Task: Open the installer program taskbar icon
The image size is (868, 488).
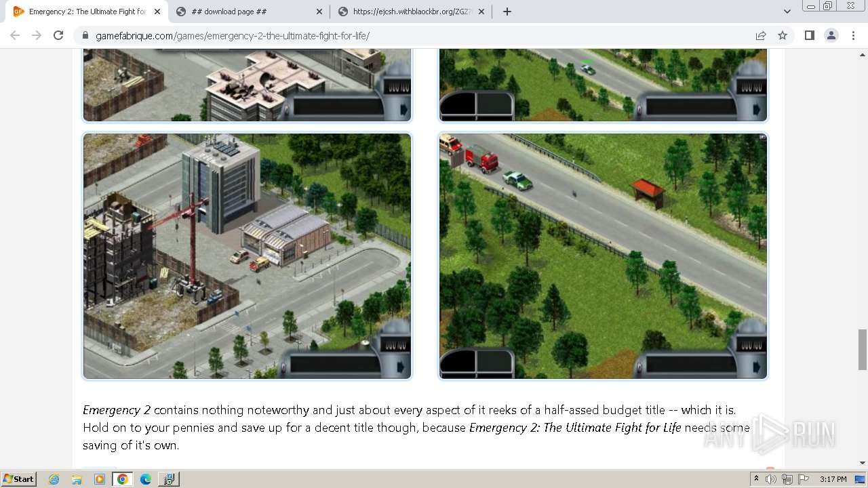Action: 168,479
